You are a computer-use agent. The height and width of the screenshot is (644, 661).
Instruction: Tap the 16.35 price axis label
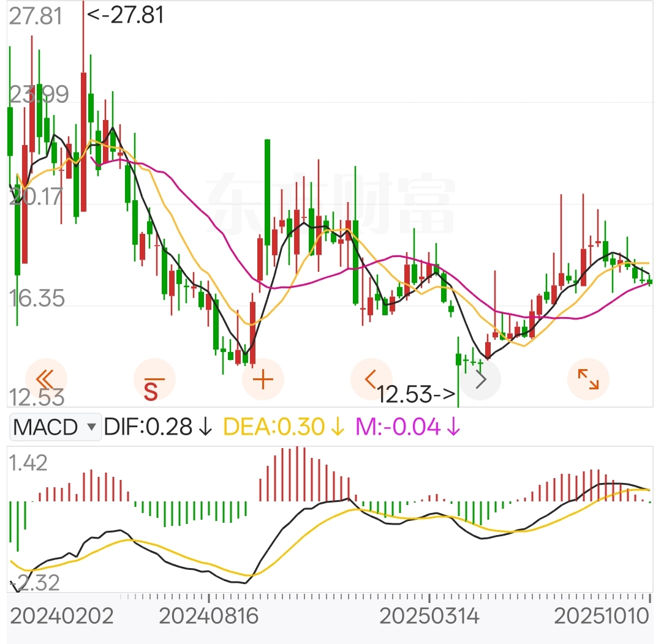(x=37, y=298)
